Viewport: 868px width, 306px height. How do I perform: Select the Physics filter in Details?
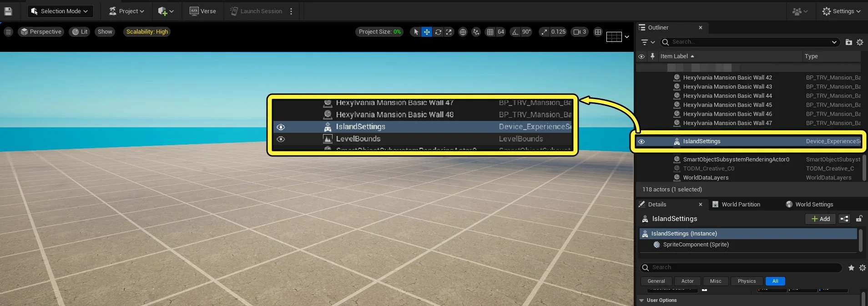[x=747, y=281]
